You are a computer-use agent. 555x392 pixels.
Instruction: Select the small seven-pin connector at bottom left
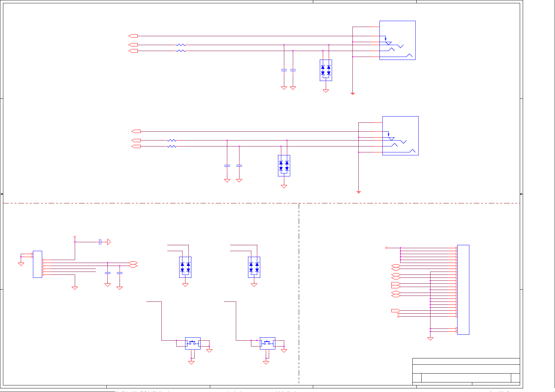click(38, 264)
